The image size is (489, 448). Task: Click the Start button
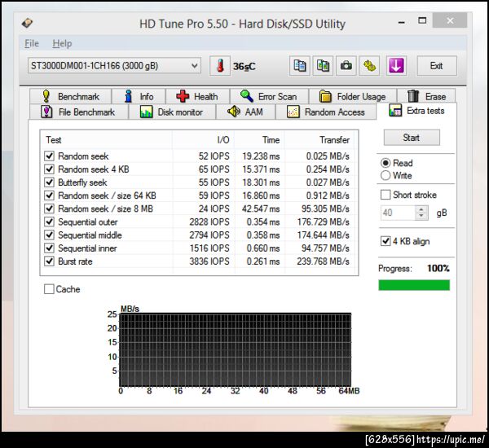(x=412, y=138)
